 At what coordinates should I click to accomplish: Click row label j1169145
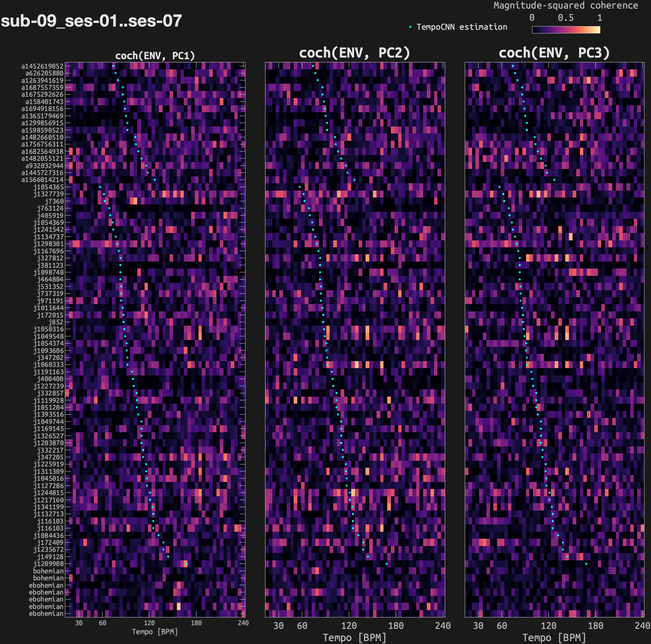(49, 429)
